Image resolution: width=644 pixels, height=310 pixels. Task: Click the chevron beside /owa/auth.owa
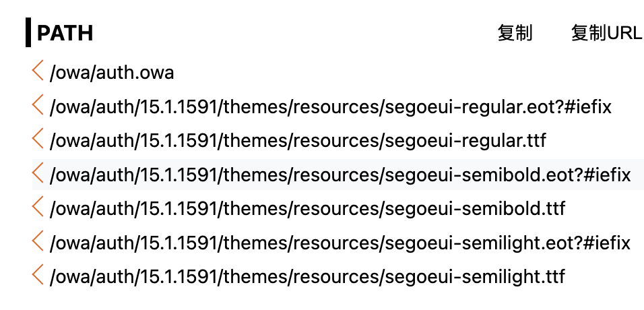click(38, 71)
